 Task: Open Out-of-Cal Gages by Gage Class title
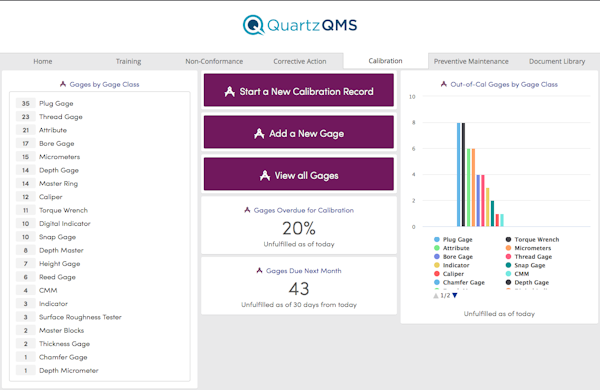point(504,84)
